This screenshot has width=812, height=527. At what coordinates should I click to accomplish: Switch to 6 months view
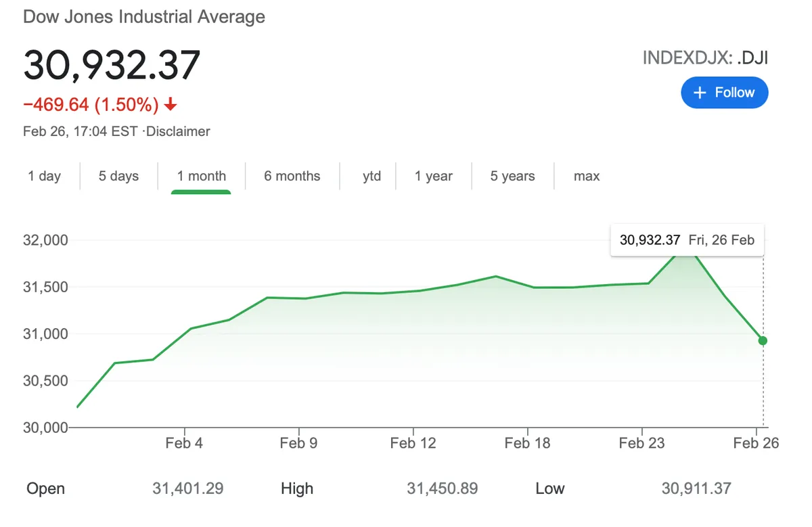292,177
